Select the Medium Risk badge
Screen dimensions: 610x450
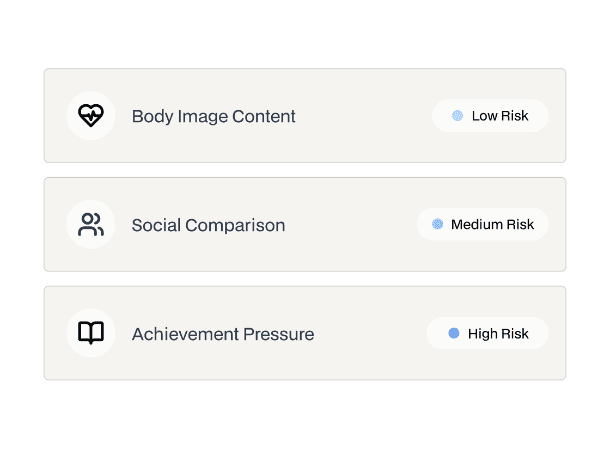pyautogui.click(x=483, y=224)
